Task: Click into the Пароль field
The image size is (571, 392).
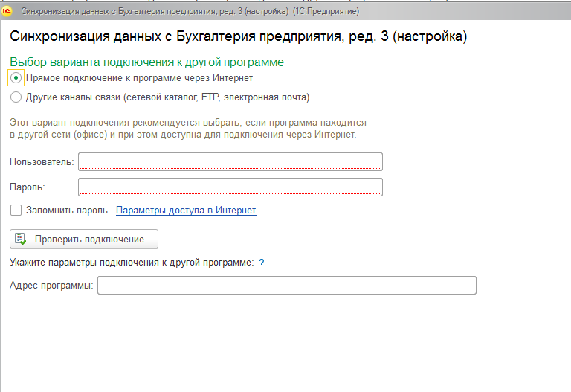Action: click(x=230, y=187)
